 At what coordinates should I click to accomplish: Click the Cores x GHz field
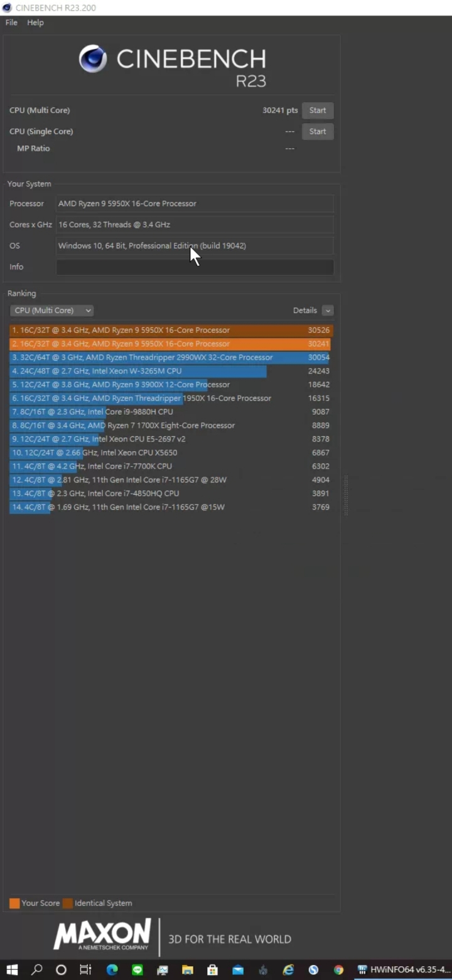(x=195, y=225)
